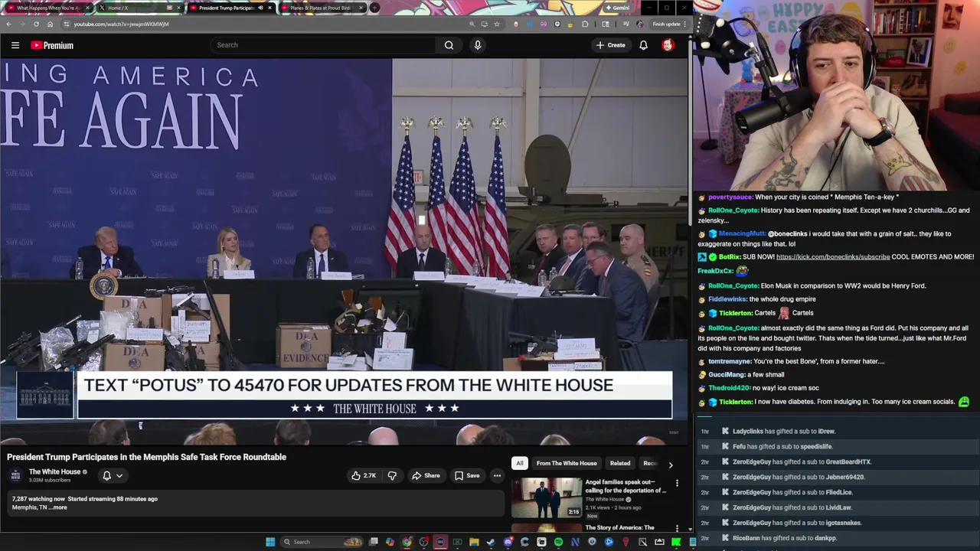The image size is (980, 551).
Task: Switch to Planes & Plates at Proud Bird tab
Action: click(x=324, y=8)
